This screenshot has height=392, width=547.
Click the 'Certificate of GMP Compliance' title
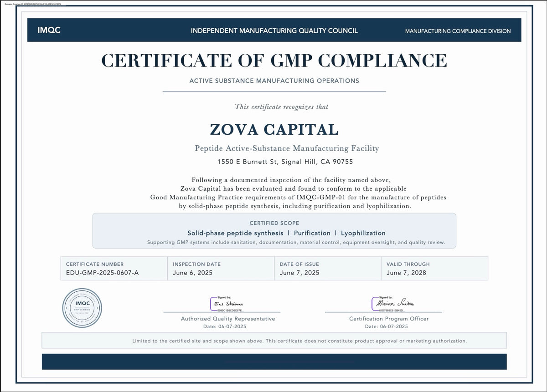click(274, 60)
